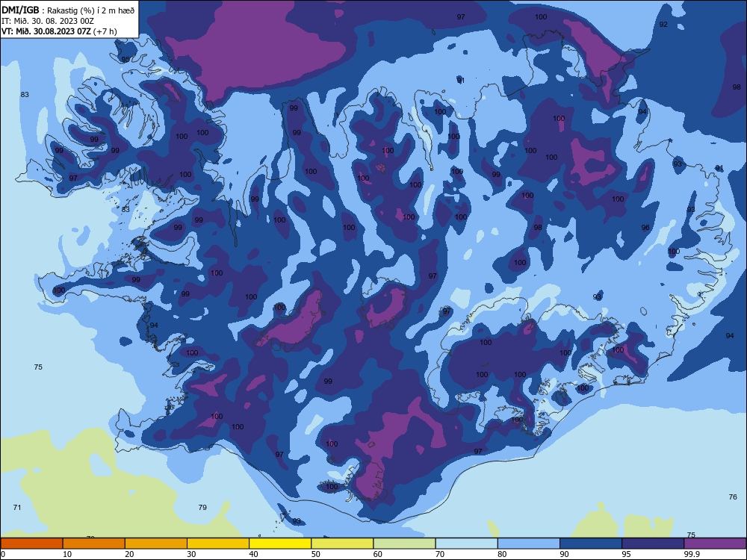Image resolution: width=747 pixels, height=560 pixels.
Task: Click the humidity value 71 on the map
Action: 17,508
